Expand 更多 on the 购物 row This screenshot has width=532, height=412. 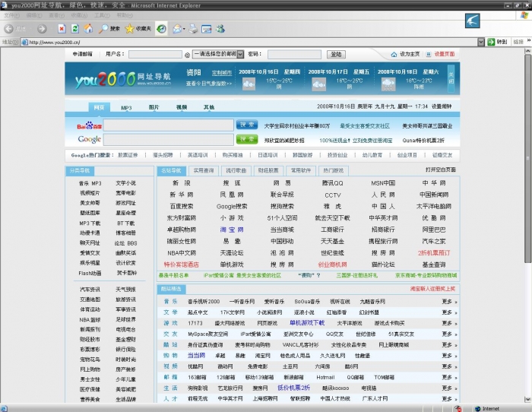449,356
